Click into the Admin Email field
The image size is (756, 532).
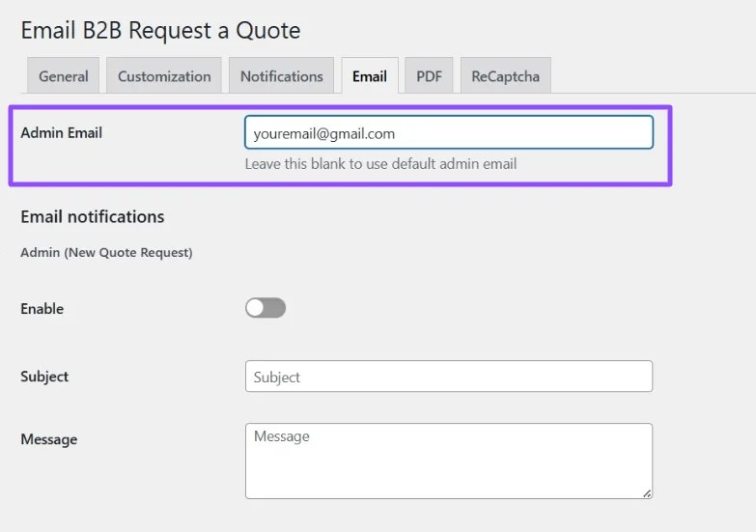[449, 132]
